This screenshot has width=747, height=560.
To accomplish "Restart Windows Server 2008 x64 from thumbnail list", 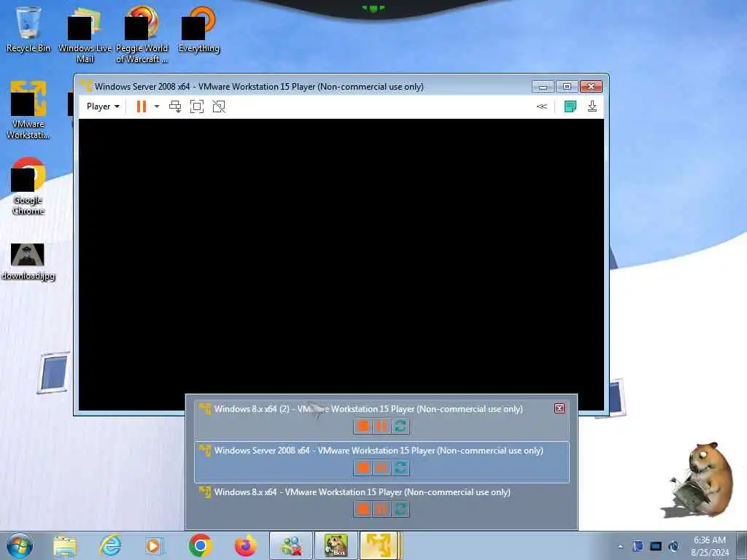I will pos(400,467).
